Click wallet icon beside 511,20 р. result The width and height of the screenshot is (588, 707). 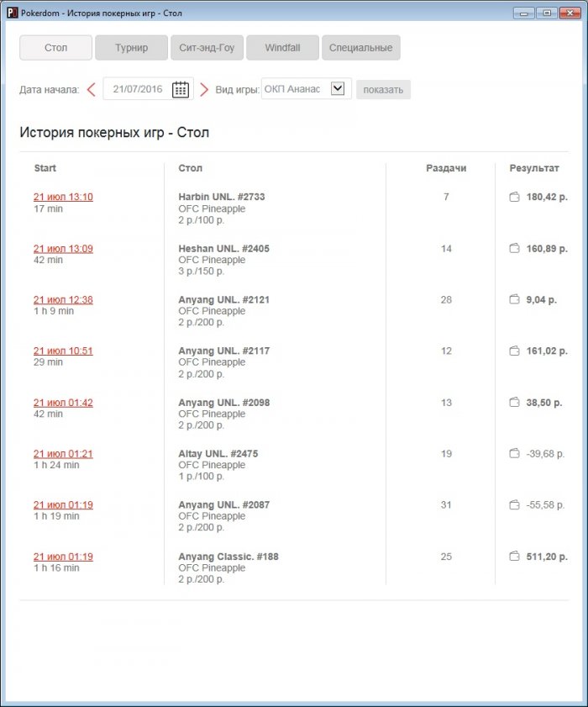pyautogui.click(x=514, y=557)
